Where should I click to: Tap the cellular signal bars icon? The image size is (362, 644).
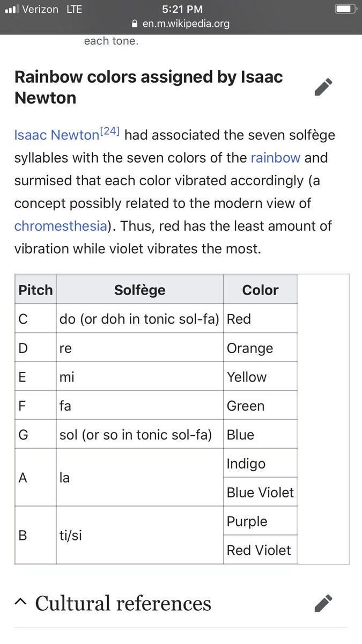[11, 9]
